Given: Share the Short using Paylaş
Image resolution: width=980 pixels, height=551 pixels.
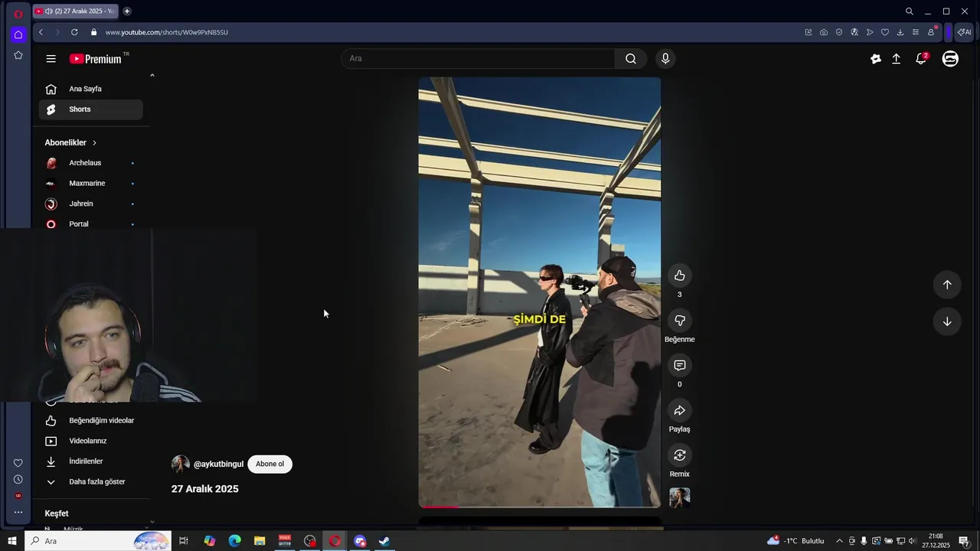Looking at the screenshot, I should click(679, 410).
